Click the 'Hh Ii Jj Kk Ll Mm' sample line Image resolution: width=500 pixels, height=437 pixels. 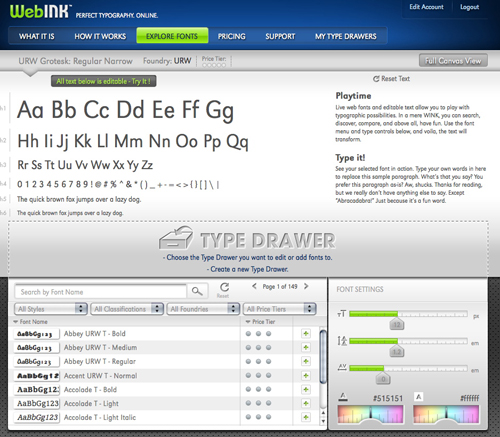pyautogui.click(x=133, y=141)
